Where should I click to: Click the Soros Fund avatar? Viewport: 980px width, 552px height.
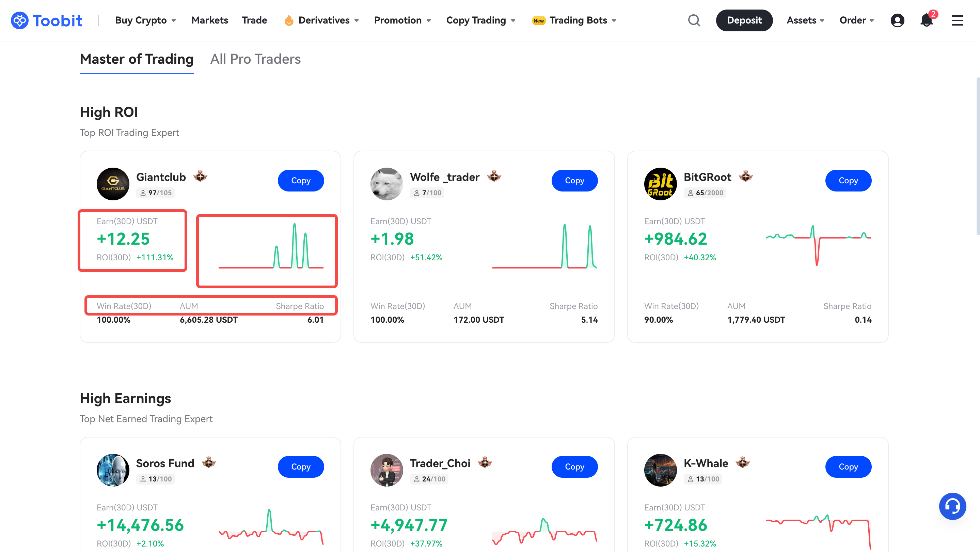tap(113, 470)
